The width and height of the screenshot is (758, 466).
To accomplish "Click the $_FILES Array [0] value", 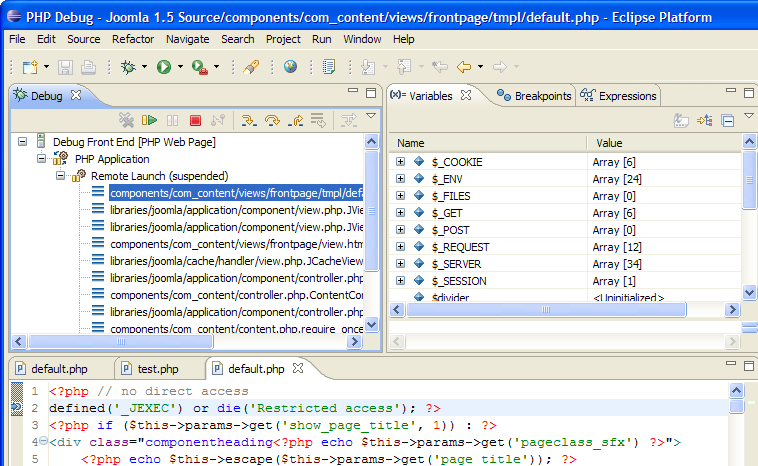I will click(x=614, y=196).
